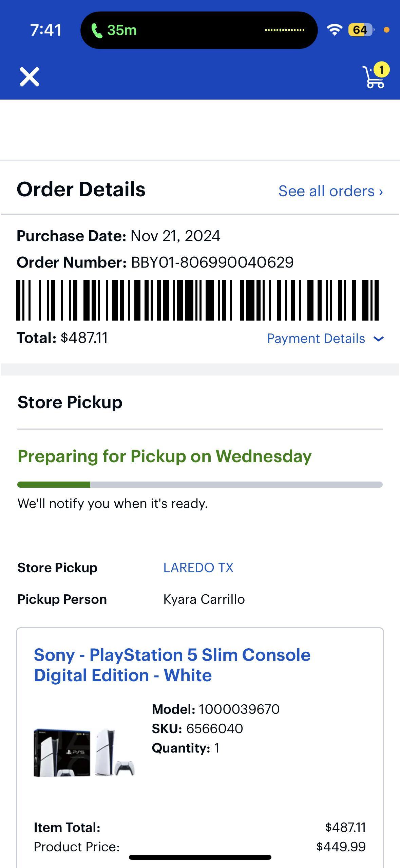The image size is (400, 868).
Task: Tap the orange microphone indicator dot
Action: (386, 30)
